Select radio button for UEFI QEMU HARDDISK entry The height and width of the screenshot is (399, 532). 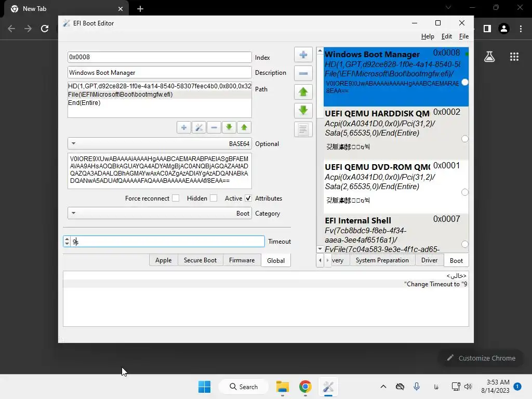465,139
